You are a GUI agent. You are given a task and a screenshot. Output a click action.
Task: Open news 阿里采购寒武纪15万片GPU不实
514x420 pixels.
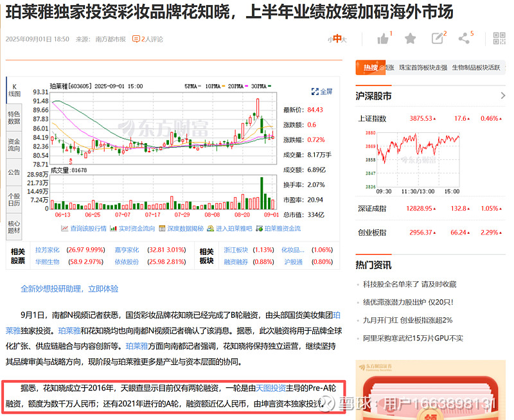(413, 338)
